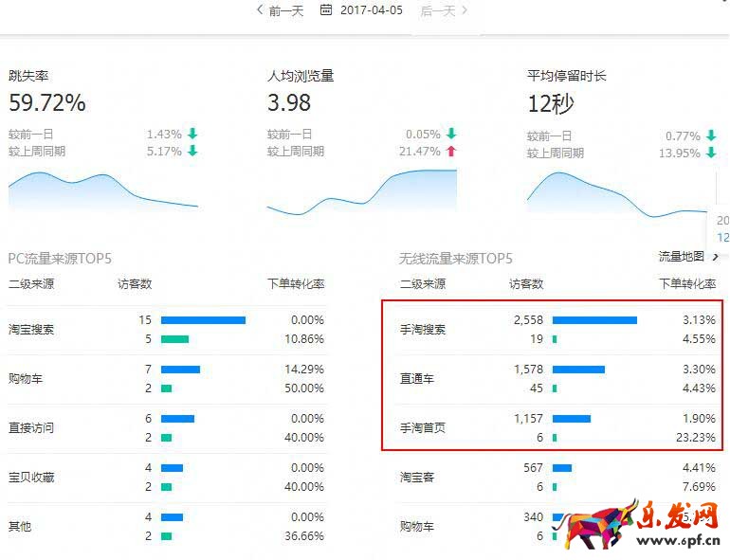
Task: Click the 手淘搜索 source row label
Action: [423, 330]
